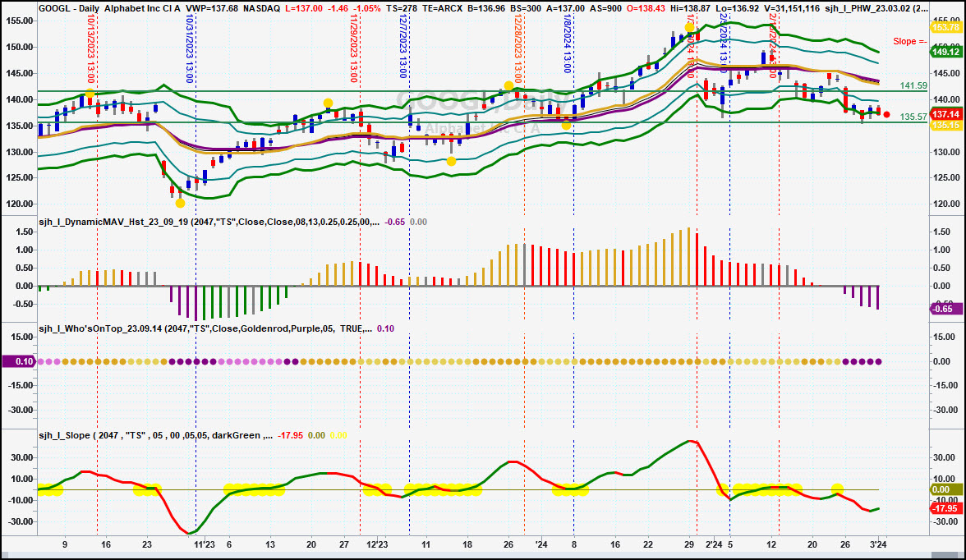Click the 3'24 month label on date axis
966x560 pixels.
pos(878,544)
